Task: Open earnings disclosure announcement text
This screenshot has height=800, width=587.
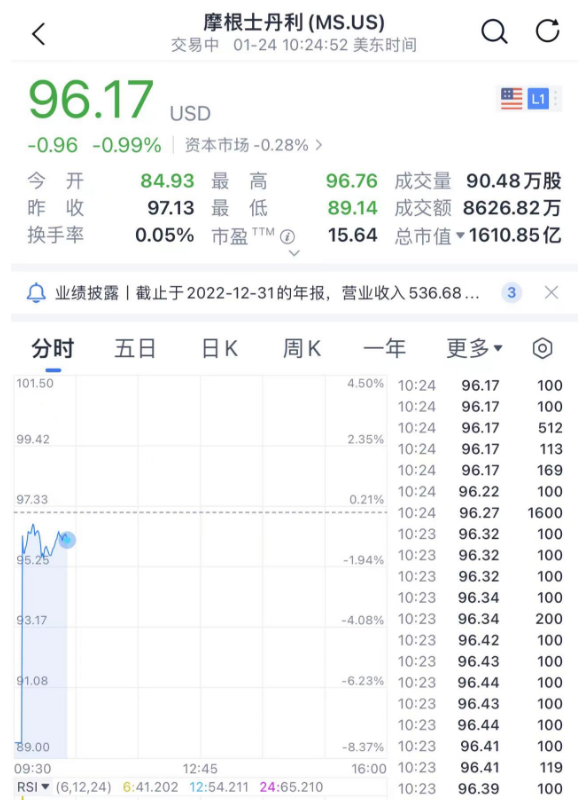Action: tap(267, 293)
